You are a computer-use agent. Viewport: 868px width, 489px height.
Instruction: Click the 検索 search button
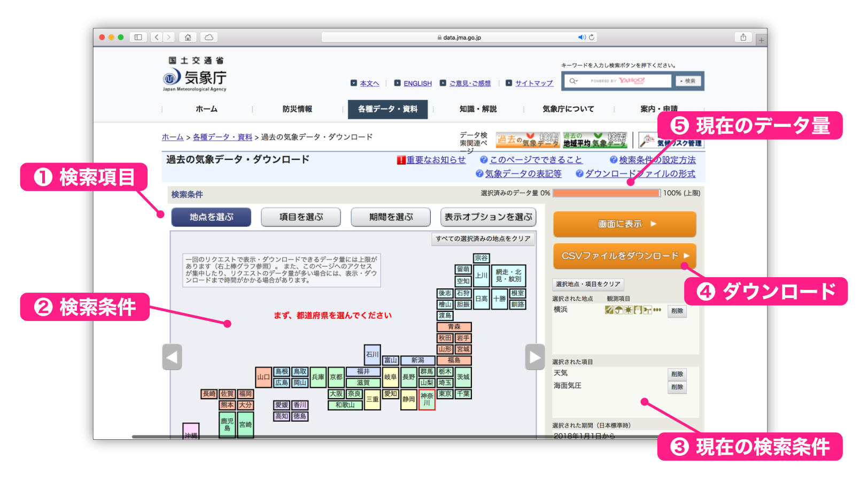coord(687,81)
